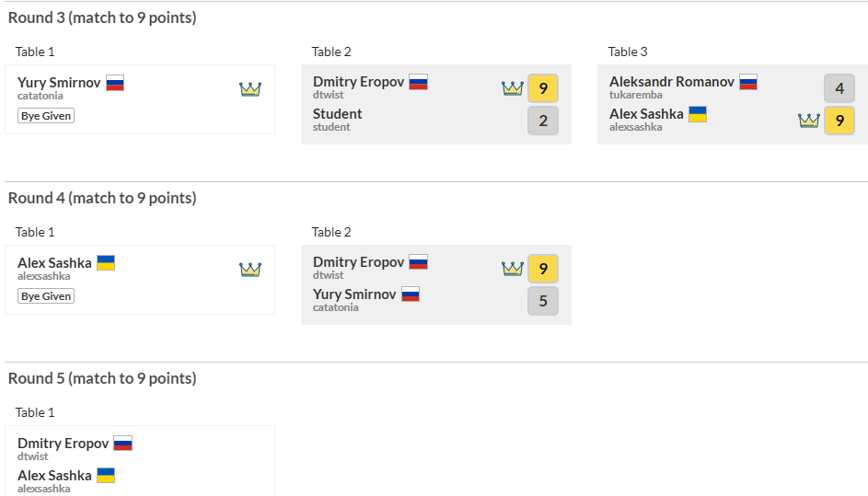Click the crown icon next to Yury Smirnov's bye

tap(250, 89)
